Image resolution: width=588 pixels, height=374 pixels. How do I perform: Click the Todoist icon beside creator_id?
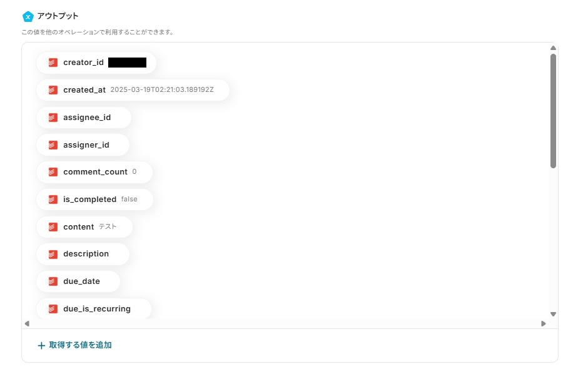coord(53,63)
